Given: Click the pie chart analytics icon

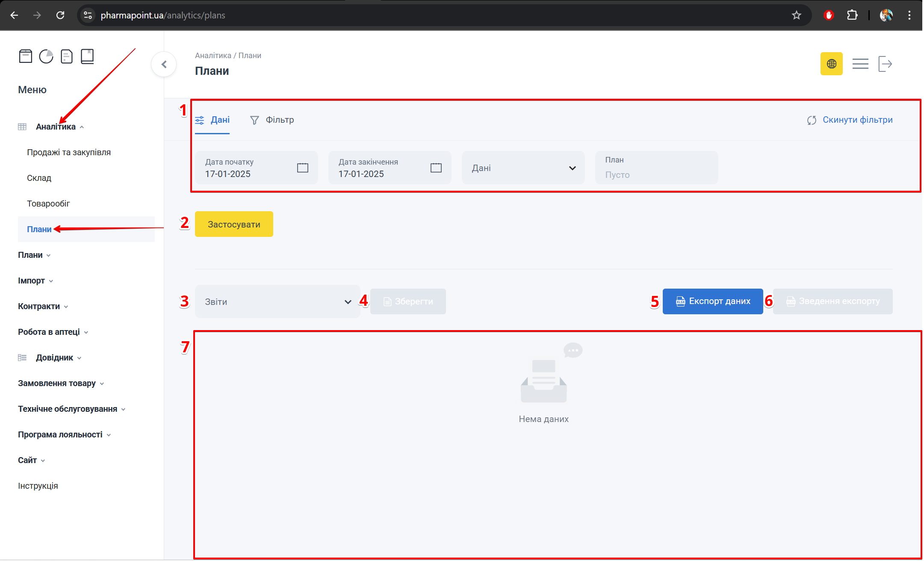Looking at the screenshot, I should pos(46,56).
